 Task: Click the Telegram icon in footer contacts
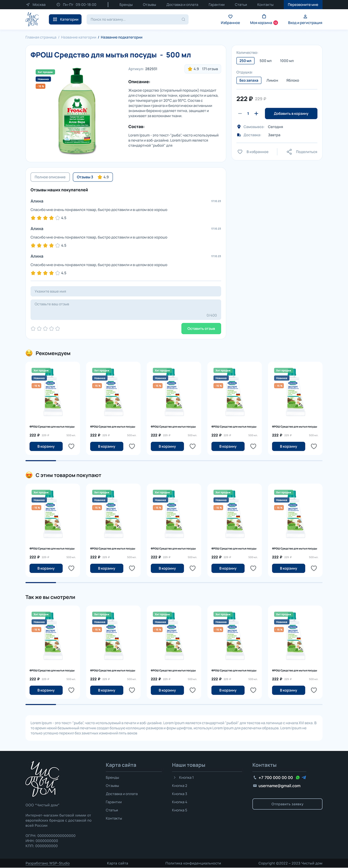tap(304, 777)
